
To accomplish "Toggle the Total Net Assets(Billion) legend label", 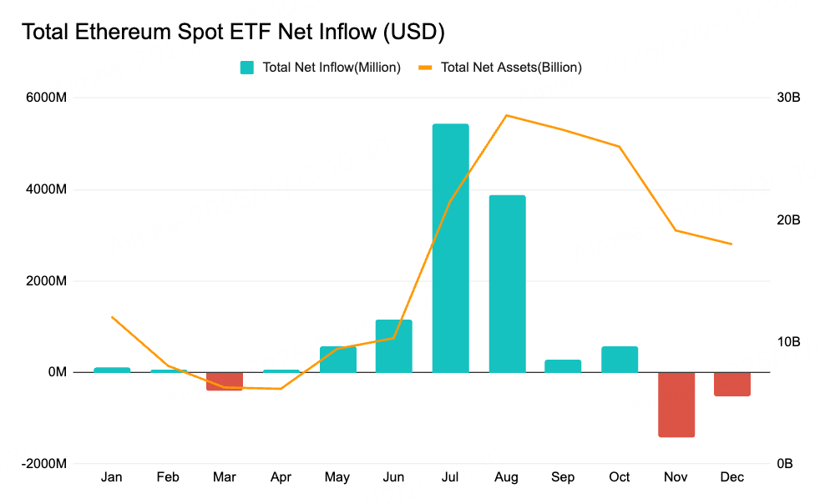I will pyautogui.click(x=511, y=68).
